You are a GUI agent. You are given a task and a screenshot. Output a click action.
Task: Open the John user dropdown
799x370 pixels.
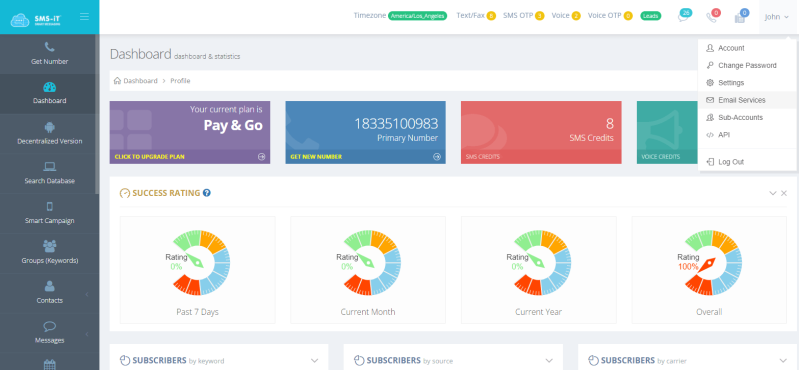tap(777, 17)
